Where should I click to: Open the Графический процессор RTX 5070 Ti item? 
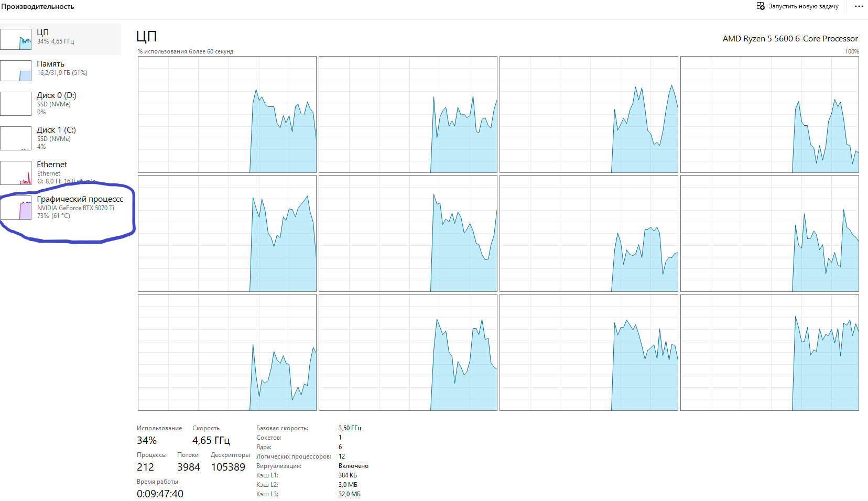pyautogui.click(x=60, y=207)
